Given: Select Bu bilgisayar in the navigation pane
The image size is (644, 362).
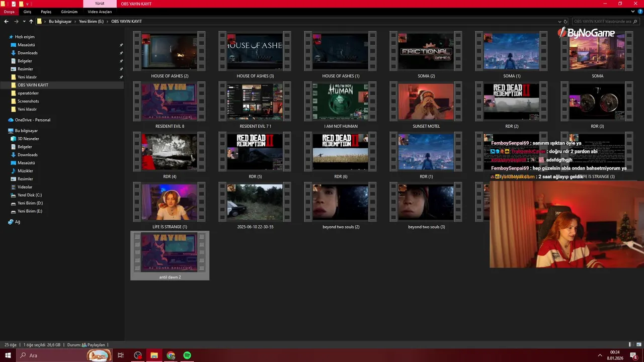Looking at the screenshot, I should (x=26, y=131).
